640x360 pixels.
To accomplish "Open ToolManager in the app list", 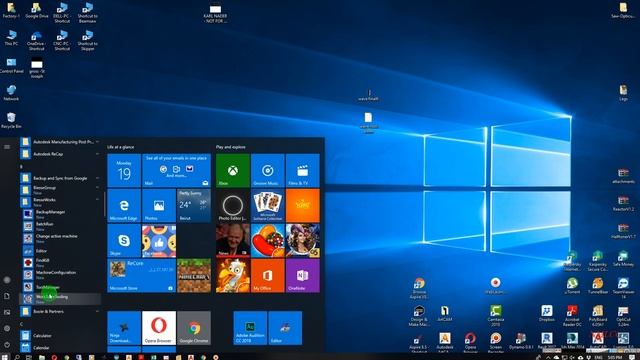I will point(60,287).
